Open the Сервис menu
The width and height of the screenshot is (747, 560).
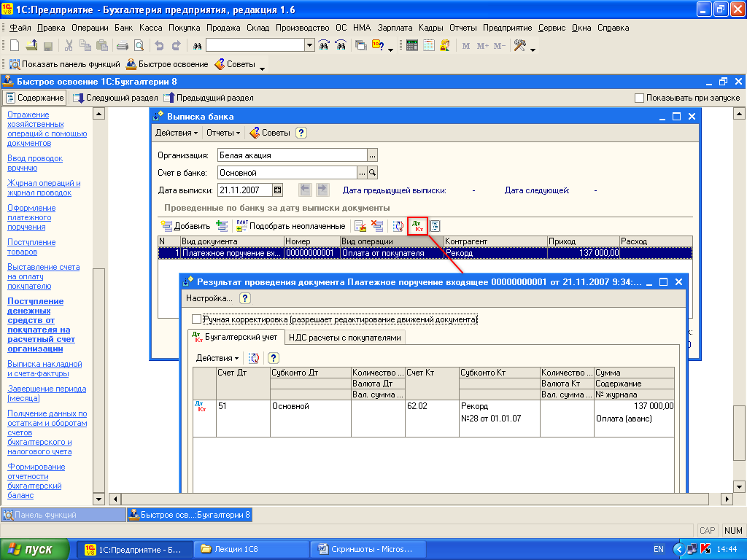pos(551,28)
